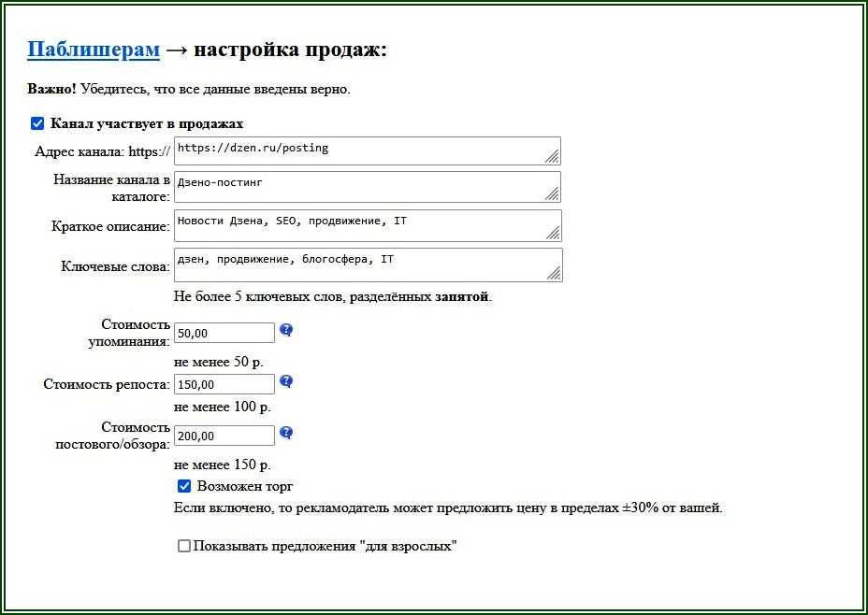Open help for "Стоимость репоста"

(x=285, y=381)
